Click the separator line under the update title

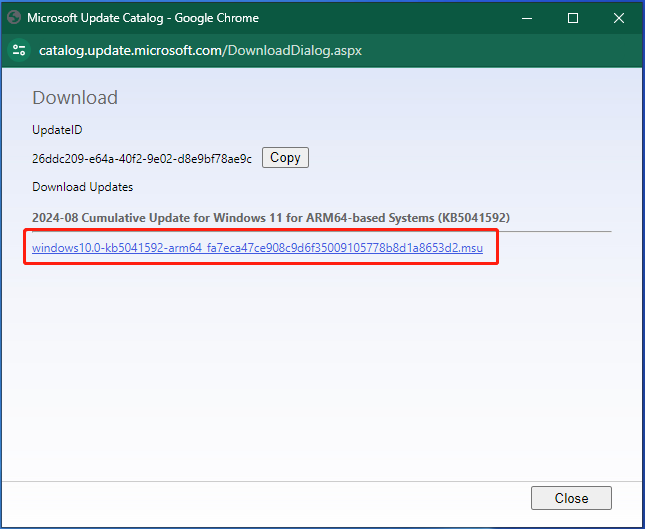tap(320, 232)
